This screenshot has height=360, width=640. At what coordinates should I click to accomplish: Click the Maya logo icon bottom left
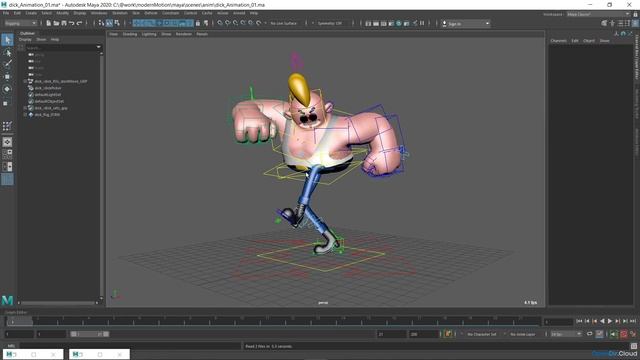pos(7,301)
